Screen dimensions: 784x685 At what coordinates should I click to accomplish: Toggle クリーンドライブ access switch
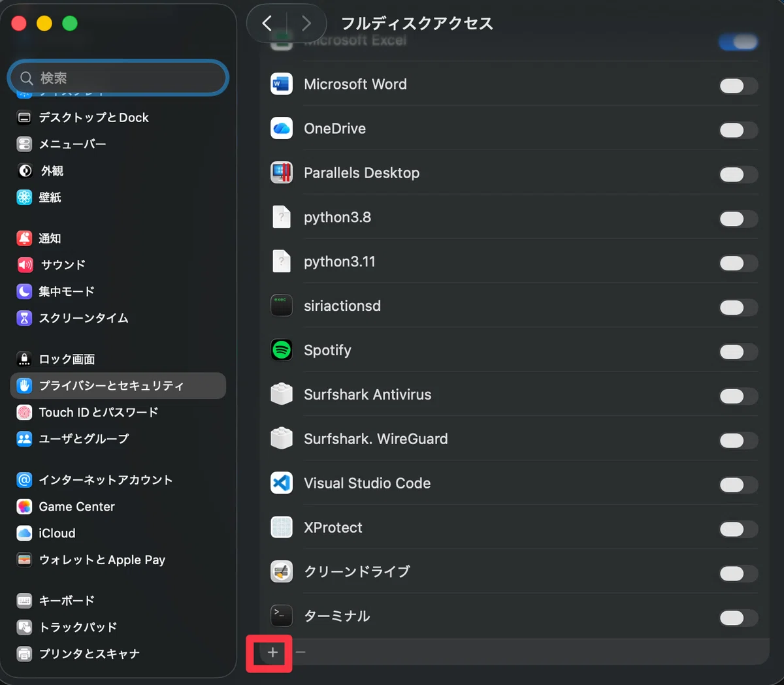(x=738, y=573)
